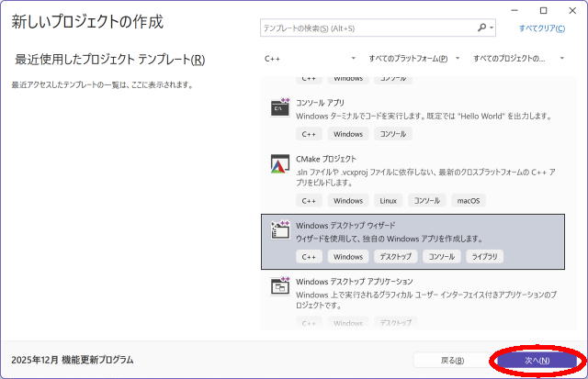588x379 pixels.
Task: Open the all platforms filter dropdown
Action: coord(413,59)
